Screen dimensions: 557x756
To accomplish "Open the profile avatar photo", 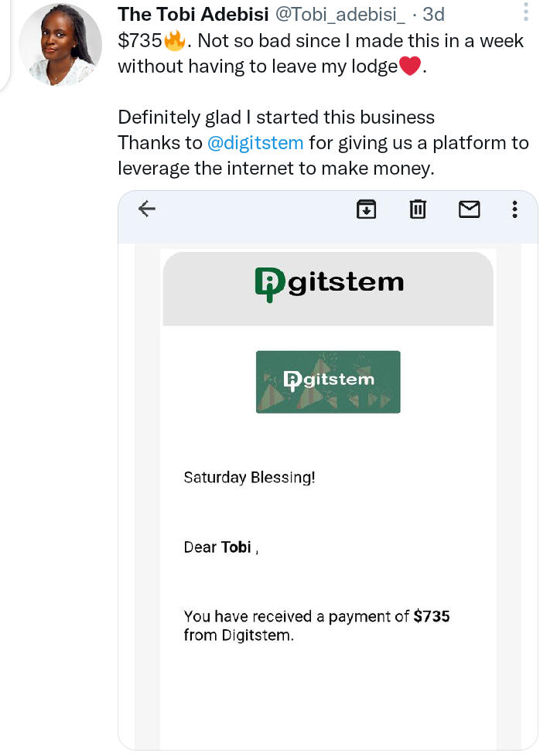I will (x=60, y=48).
